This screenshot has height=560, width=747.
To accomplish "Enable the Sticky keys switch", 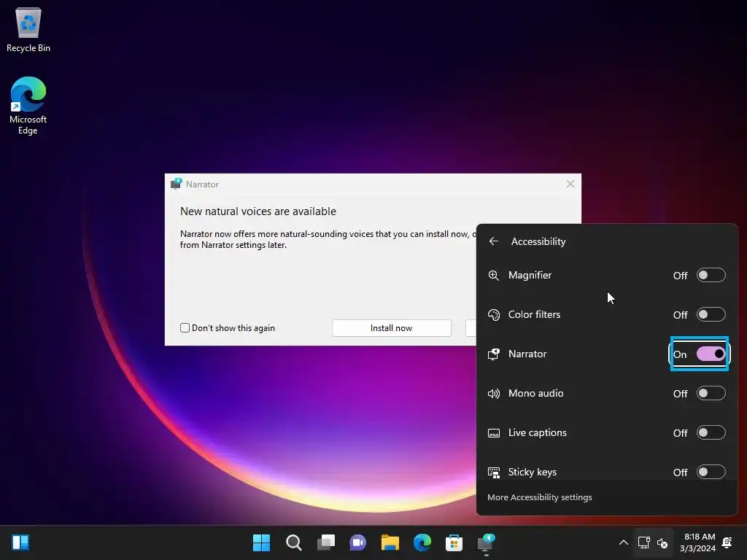I will 711,472.
